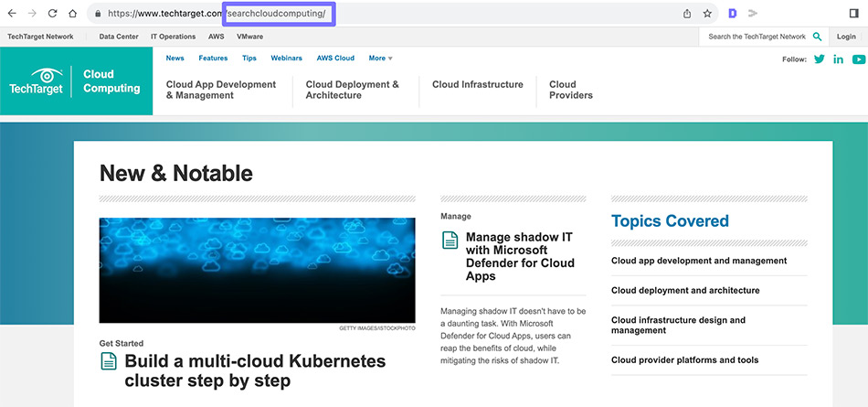Click the Login button
Viewport: 868px width, 407px height.
(x=846, y=37)
